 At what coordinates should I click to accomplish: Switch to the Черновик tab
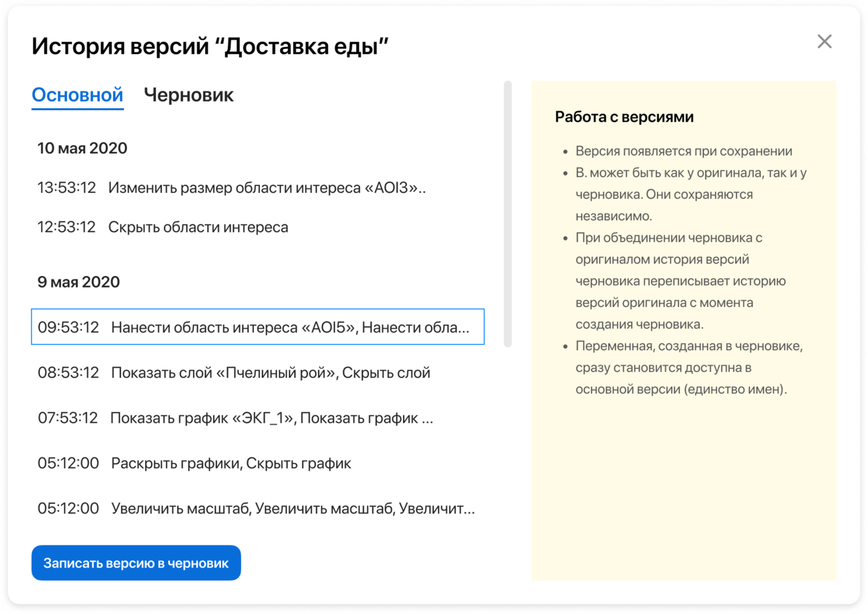click(x=188, y=95)
